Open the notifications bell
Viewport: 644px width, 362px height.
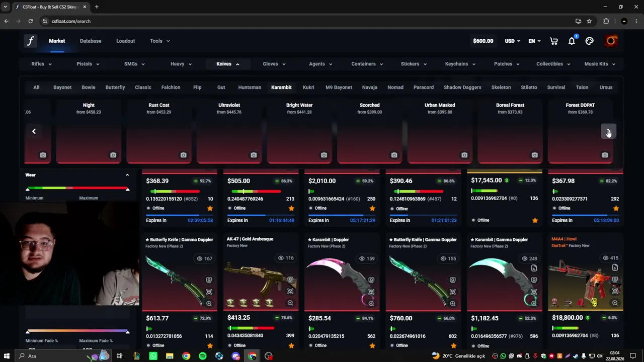(572, 41)
